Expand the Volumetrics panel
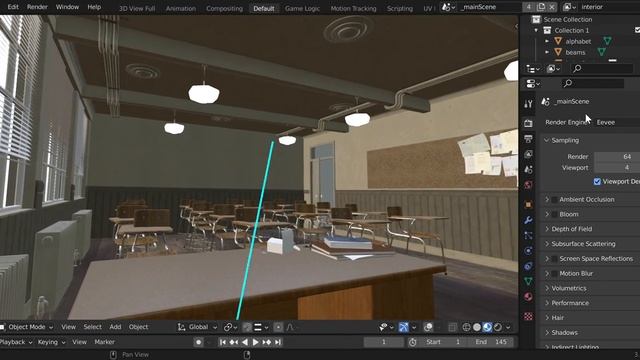640x360 pixels. tap(547, 288)
